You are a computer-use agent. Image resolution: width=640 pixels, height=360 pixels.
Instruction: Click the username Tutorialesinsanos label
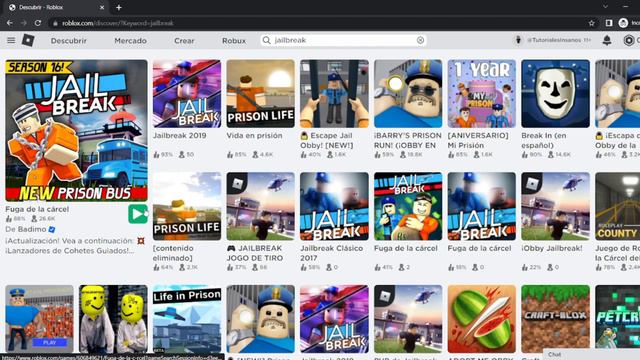[x=555, y=40]
